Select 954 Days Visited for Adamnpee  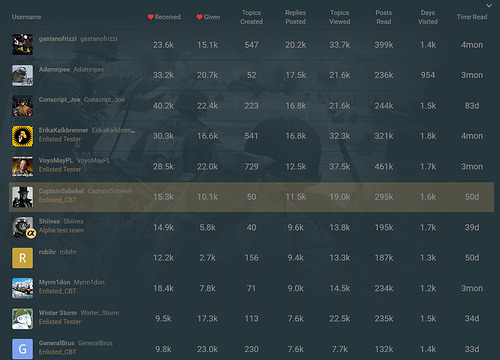pos(428,75)
